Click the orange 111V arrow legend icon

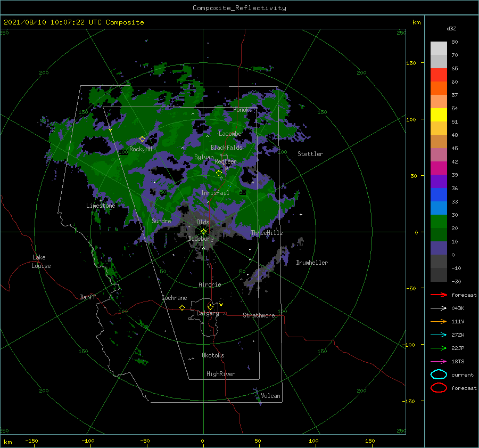(439, 321)
